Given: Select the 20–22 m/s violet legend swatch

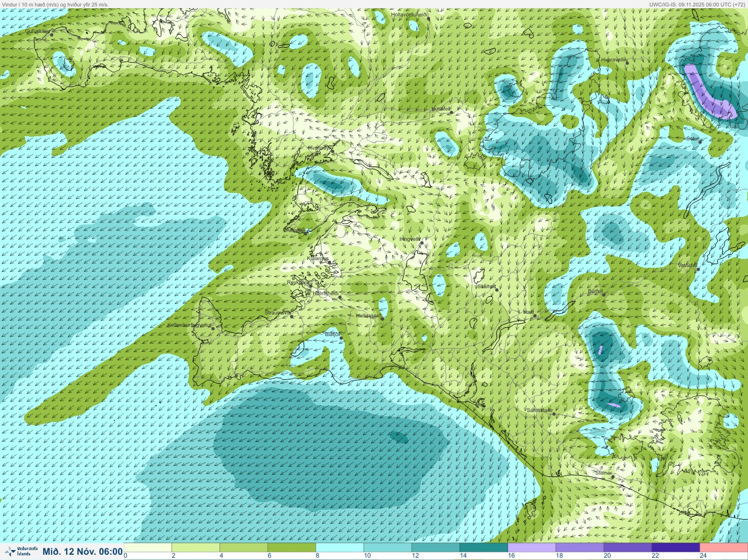Looking at the screenshot, I should 628,548.
